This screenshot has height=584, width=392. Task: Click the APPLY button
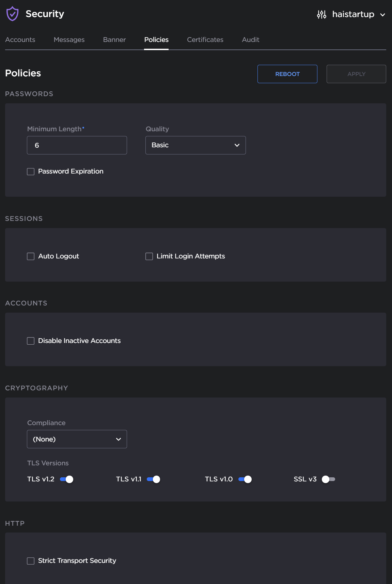point(356,74)
